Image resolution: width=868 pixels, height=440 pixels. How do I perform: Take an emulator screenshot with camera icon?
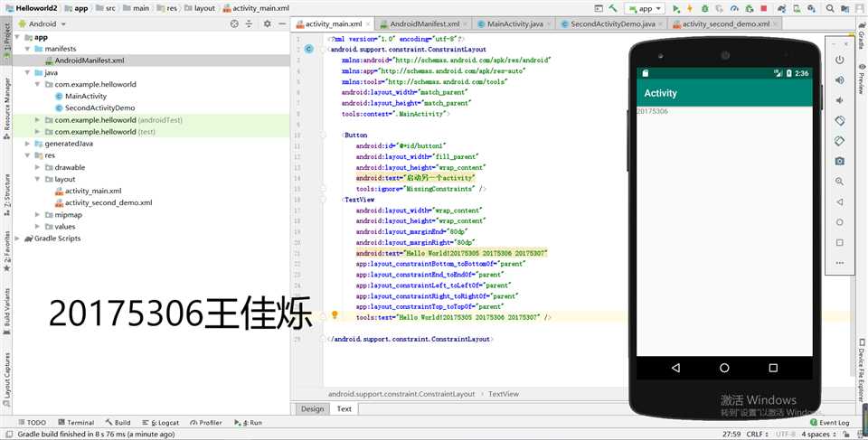[839, 161]
